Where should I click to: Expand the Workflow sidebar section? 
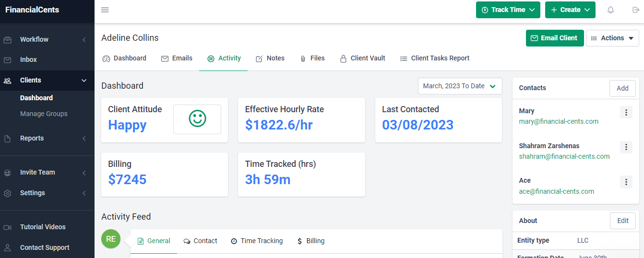point(46,40)
